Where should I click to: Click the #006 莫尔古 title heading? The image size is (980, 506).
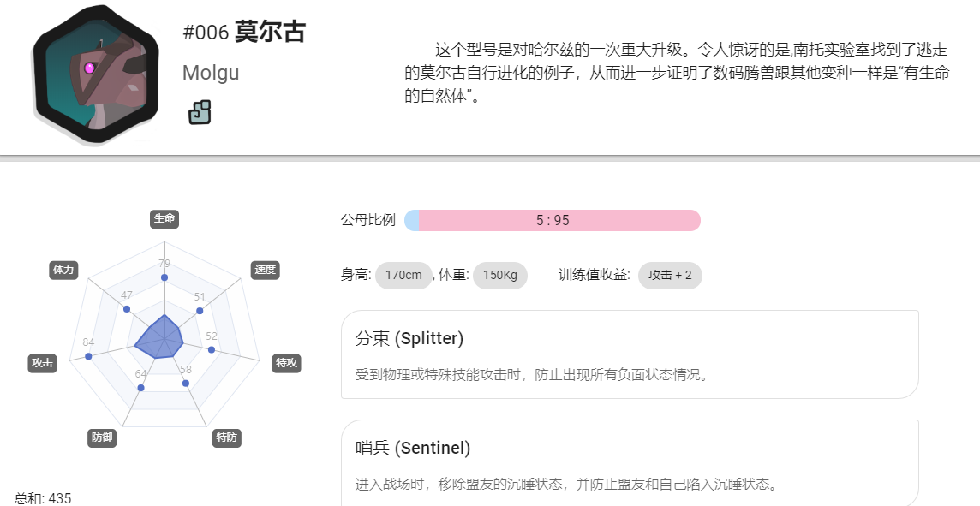(244, 33)
